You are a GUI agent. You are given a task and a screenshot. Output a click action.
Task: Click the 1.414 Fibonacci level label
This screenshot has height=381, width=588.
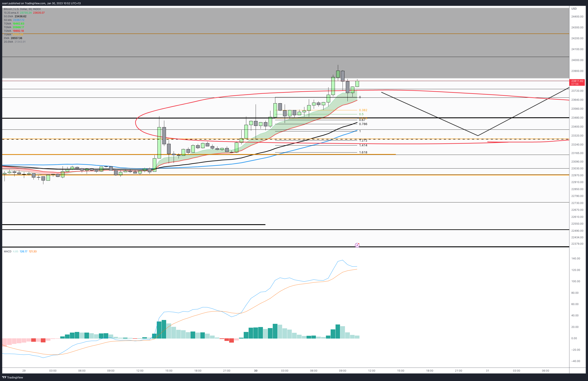[363, 145]
